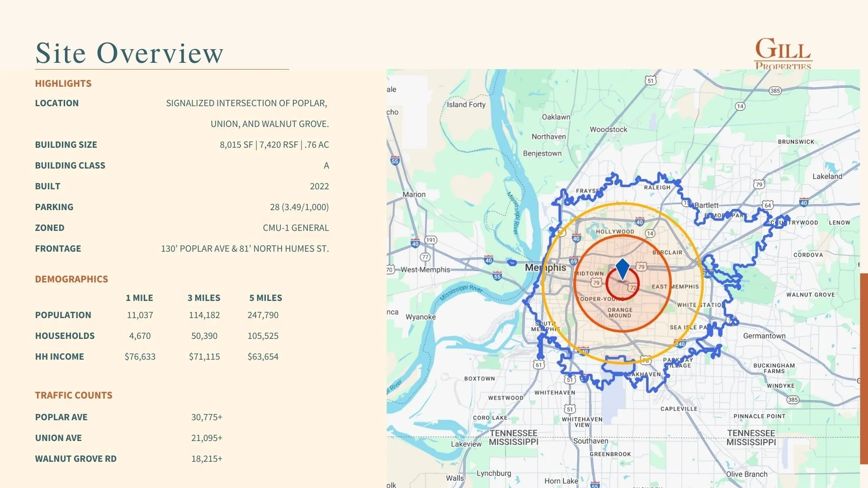
Task: Select the Memphis city label on the map
Action: [545, 267]
